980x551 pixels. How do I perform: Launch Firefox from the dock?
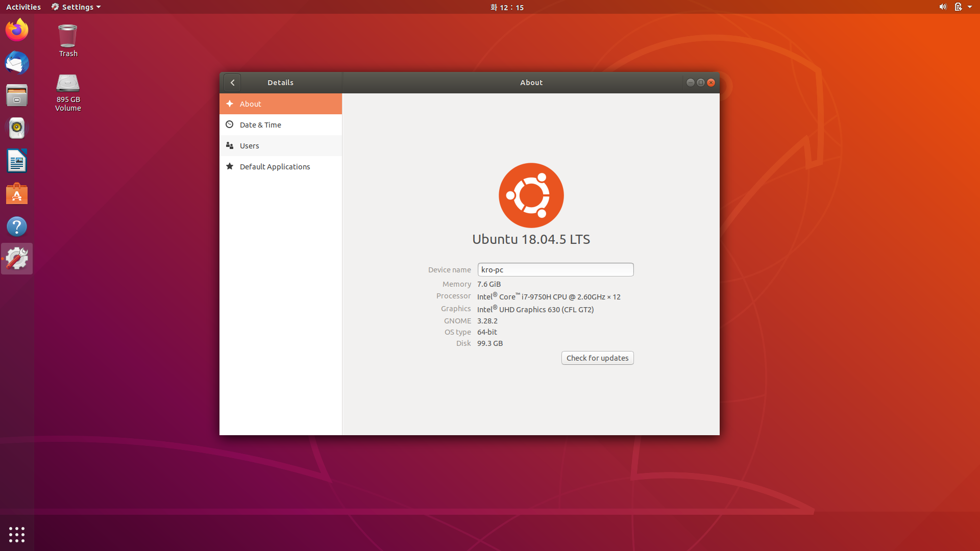point(17,30)
